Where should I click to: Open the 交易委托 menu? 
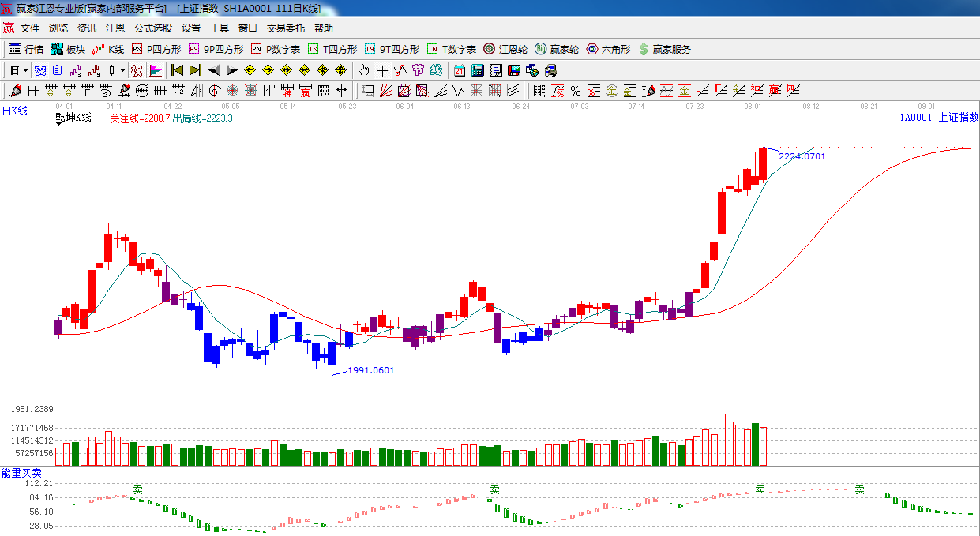[x=285, y=28]
